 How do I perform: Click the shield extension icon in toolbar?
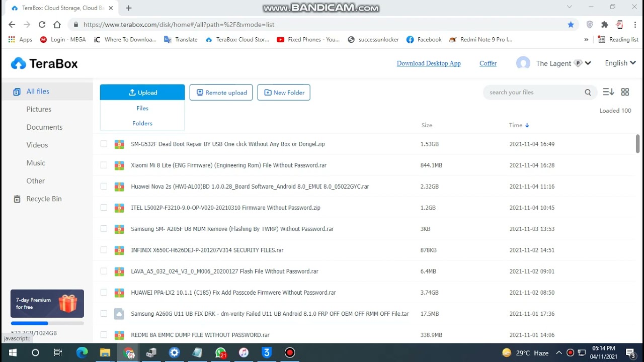tap(590, 25)
